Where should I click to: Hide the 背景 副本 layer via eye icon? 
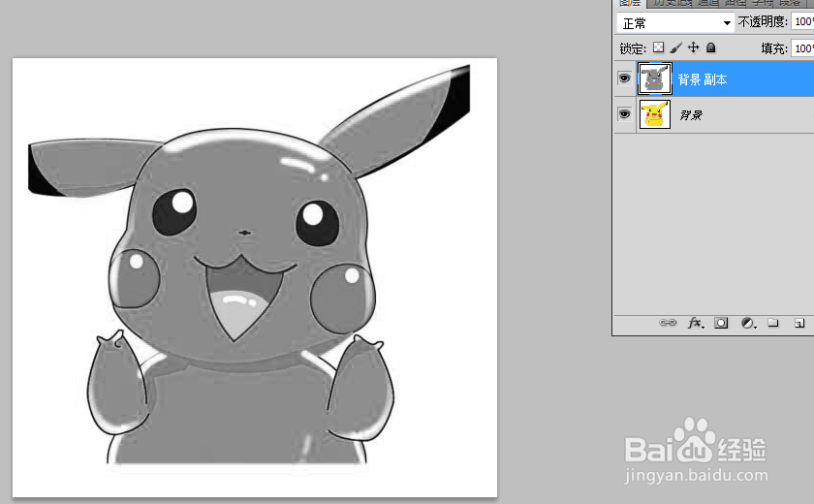(x=624, y=79)
